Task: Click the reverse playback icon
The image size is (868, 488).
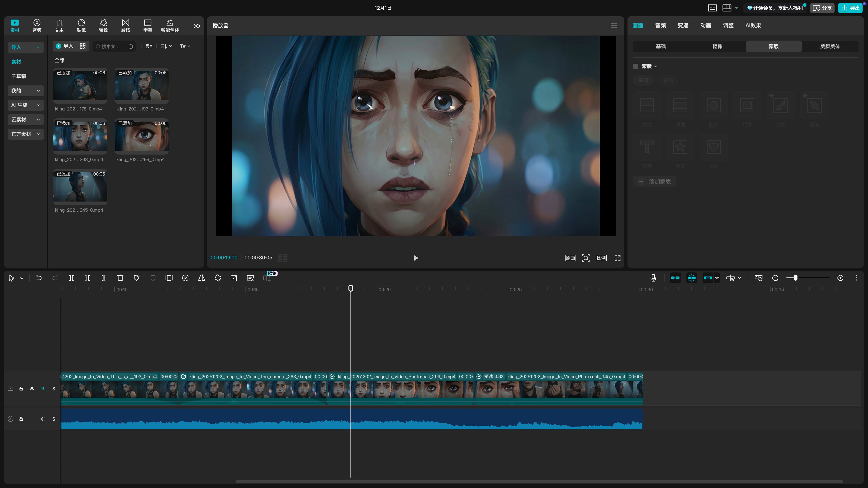Action: coord(185,278)
